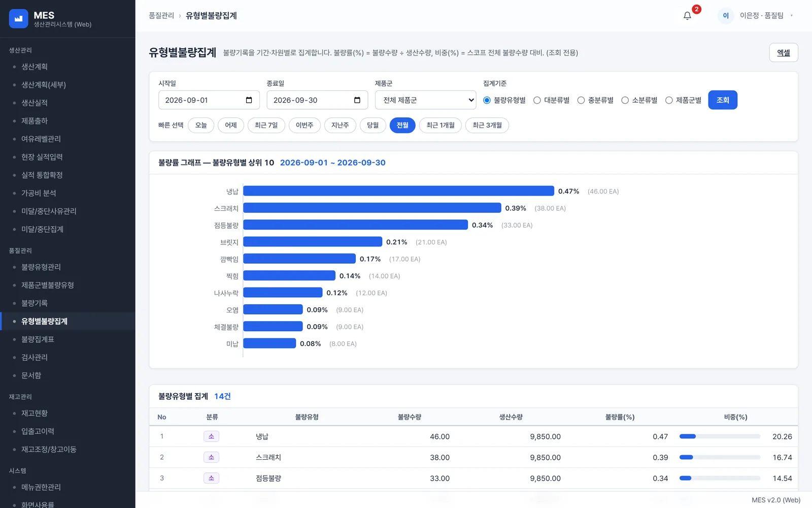Click 품질관리 breadcrumb link

pyautogui.click(x=161, y=16)
